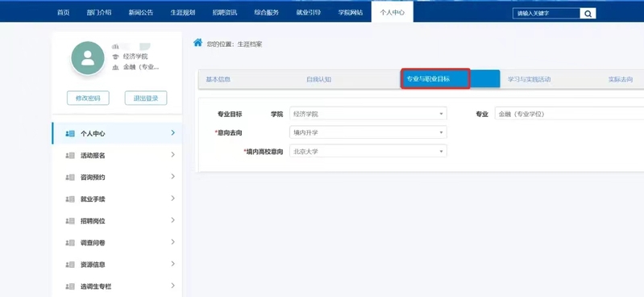Click the 修改密码 button
Image resolution: width=644 pixels, height=297 pixels.
[88, 98]
